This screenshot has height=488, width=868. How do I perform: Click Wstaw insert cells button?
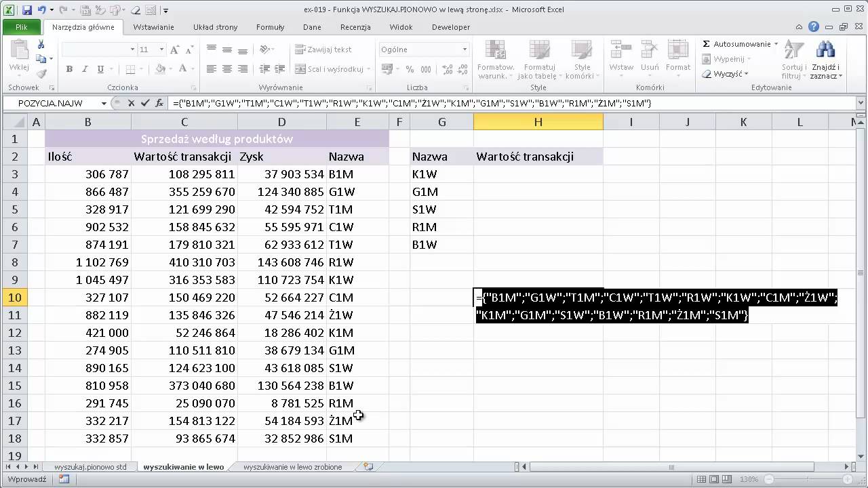(620, 58)
